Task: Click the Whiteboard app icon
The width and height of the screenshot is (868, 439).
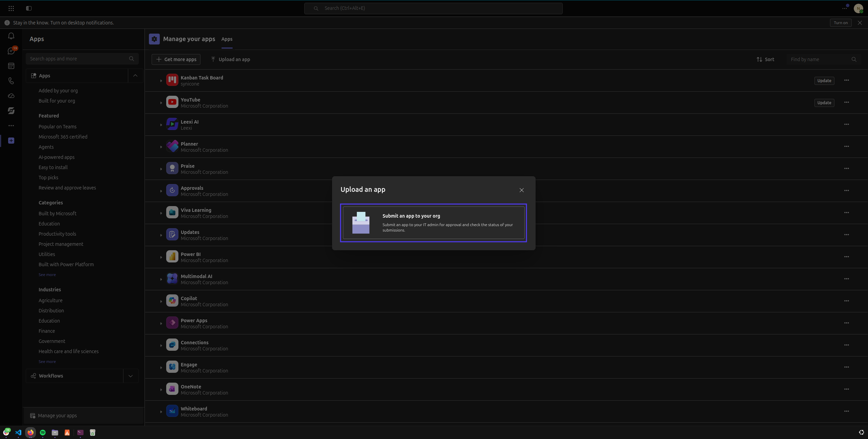Action: (172, 411)
